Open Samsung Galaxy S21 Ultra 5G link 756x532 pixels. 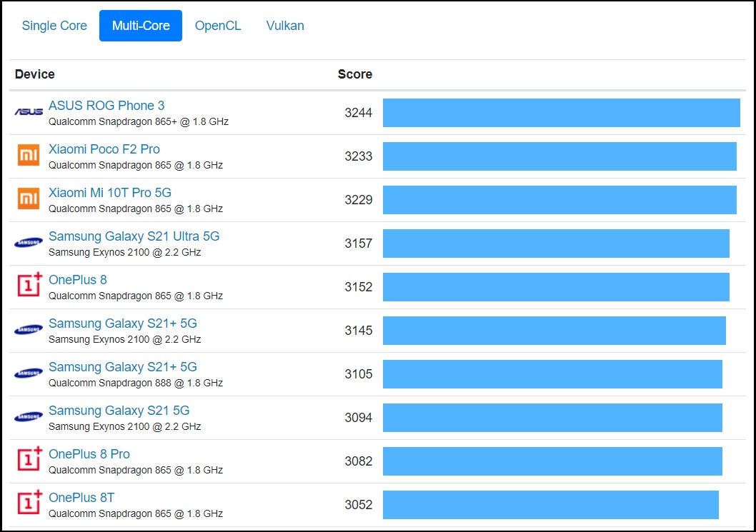[x=134, y=236]
